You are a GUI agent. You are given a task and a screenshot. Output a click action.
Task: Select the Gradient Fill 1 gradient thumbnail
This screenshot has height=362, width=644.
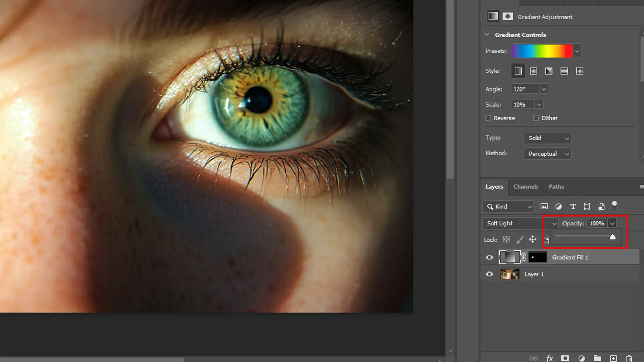click(509, 257)
